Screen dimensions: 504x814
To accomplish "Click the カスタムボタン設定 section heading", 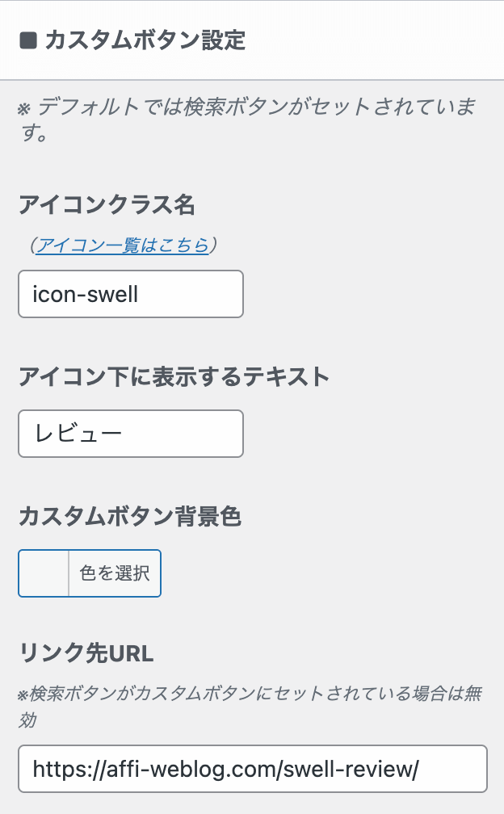I will [x=145, y=40].
